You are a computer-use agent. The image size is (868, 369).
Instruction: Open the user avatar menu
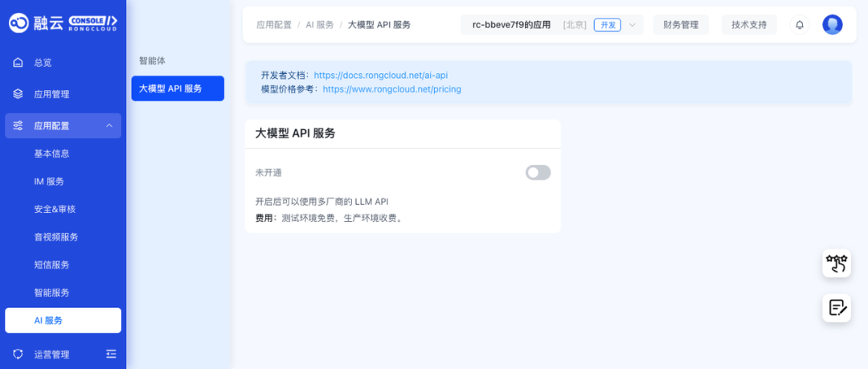[x=832, y=25]
